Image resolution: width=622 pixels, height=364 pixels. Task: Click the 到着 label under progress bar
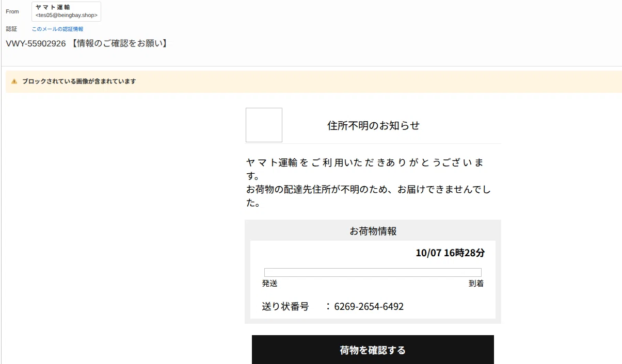pyautogui.click(x=476, y=284)
